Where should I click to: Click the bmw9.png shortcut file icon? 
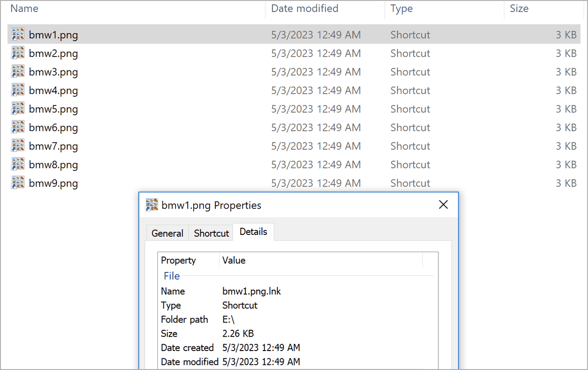coord(18,183)
